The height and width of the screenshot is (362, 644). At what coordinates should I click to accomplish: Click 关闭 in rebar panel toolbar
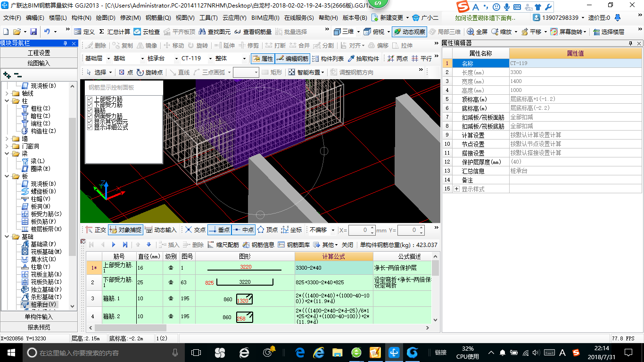347,245
